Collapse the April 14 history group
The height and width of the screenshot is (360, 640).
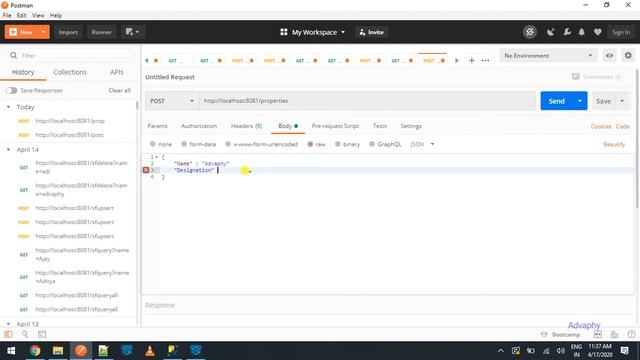8,150
